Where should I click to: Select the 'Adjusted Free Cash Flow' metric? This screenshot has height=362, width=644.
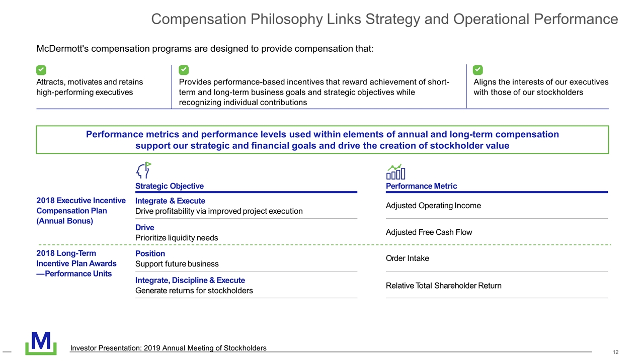tap(429, 232)
